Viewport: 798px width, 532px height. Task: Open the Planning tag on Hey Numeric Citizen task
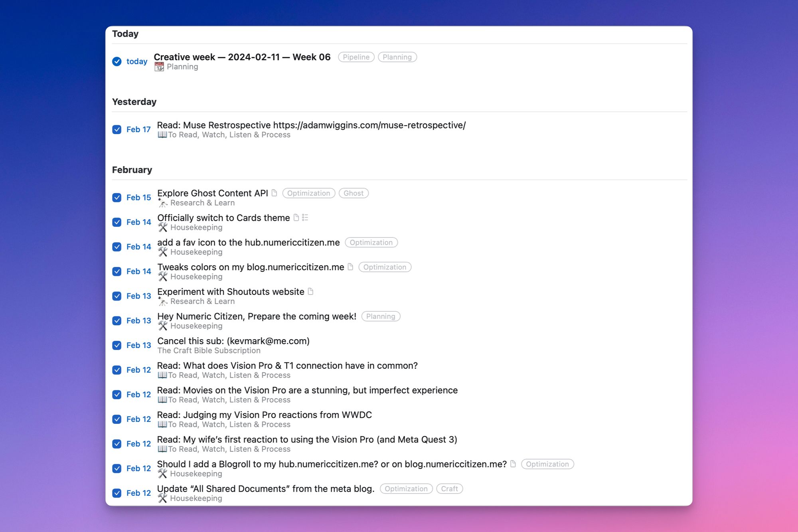click(381, 316)
